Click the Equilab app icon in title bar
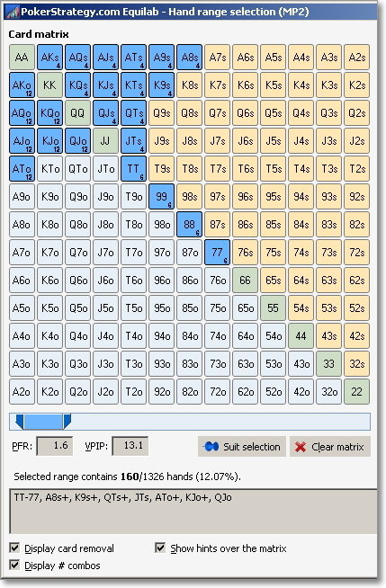386x588 pixels. coord(13,12)
